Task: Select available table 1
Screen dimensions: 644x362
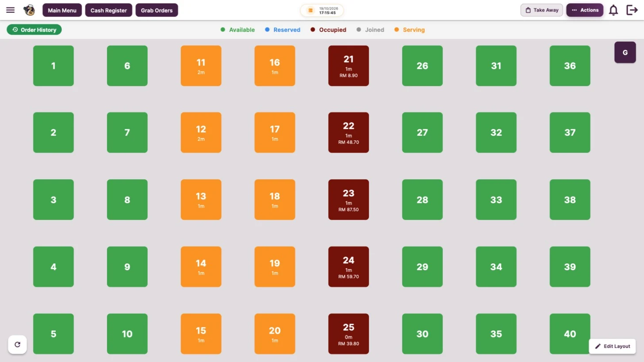Action: [x=54, y=66]
